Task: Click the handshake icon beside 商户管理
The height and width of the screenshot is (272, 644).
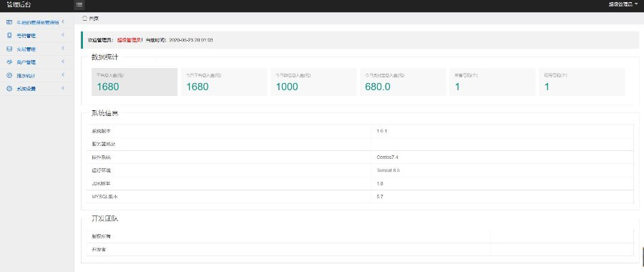Action: pyautogui.click(x=9, y=62)
